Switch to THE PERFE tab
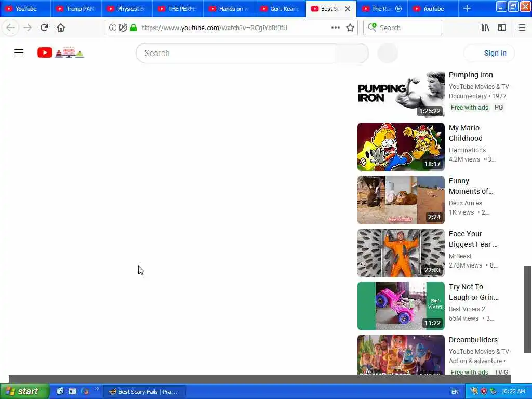The width and height of the screenshot is (532, 399). coord(178,9)
